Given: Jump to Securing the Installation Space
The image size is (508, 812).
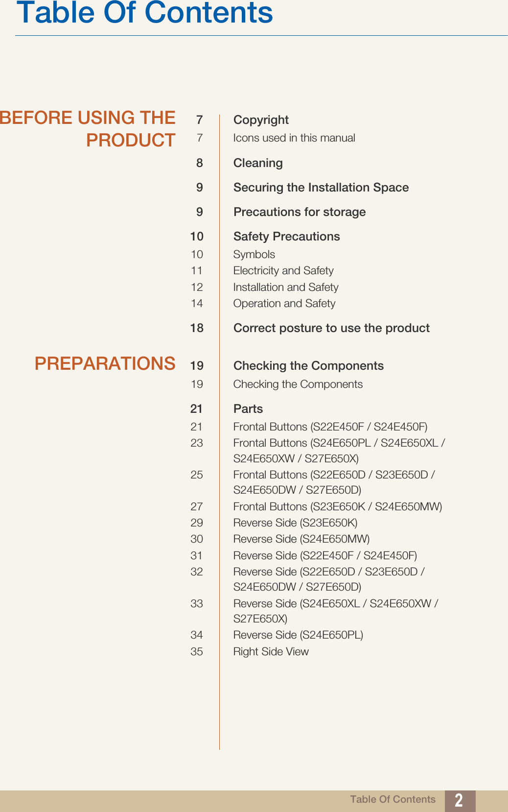Looking at the screenshot, I should (x=321, y=188).
